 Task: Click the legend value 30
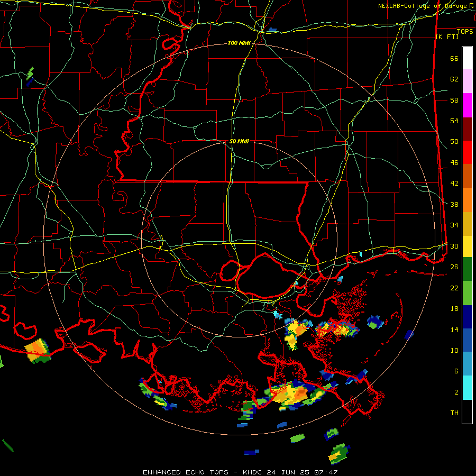454,246
